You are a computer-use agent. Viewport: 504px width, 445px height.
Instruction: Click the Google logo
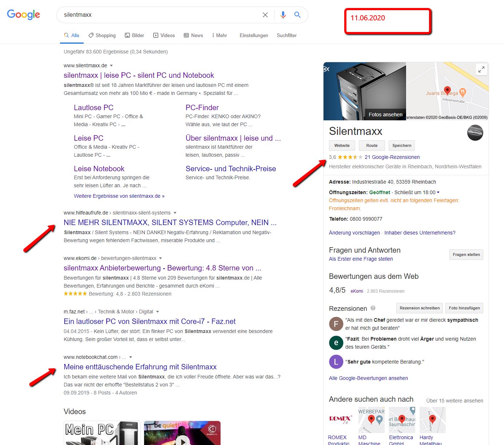(24, 15)
